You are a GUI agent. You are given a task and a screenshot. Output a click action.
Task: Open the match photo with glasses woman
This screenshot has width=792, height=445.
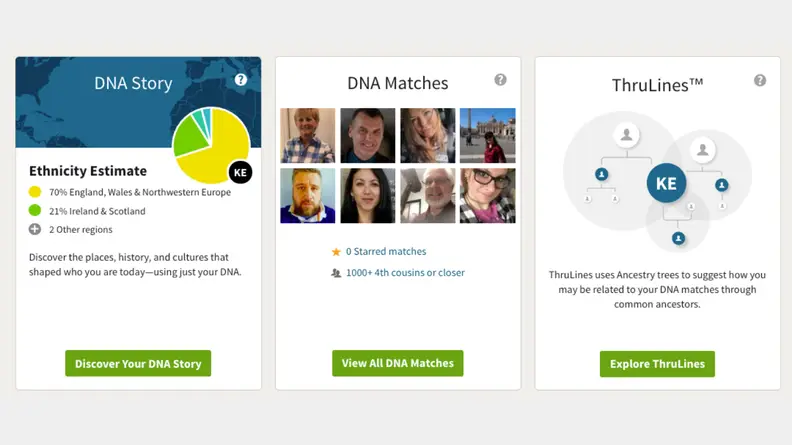[x=487, y=195]
